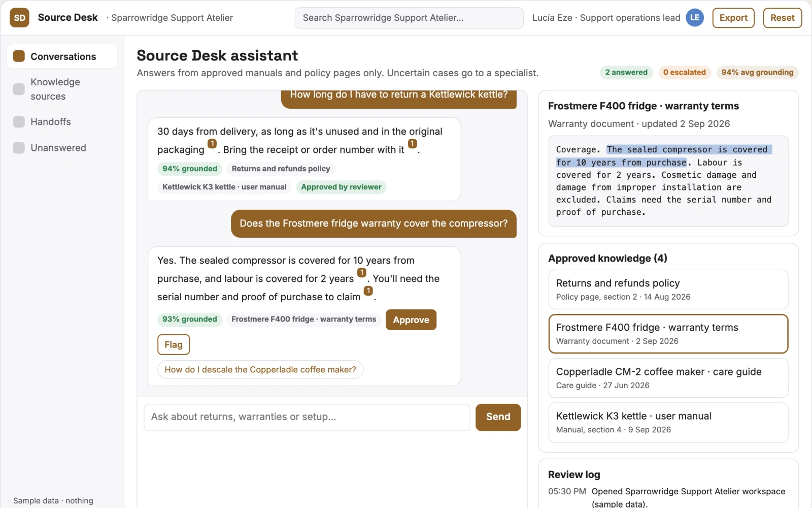
Task: Open the LE user avatar
Action: [x=695, y=18]
